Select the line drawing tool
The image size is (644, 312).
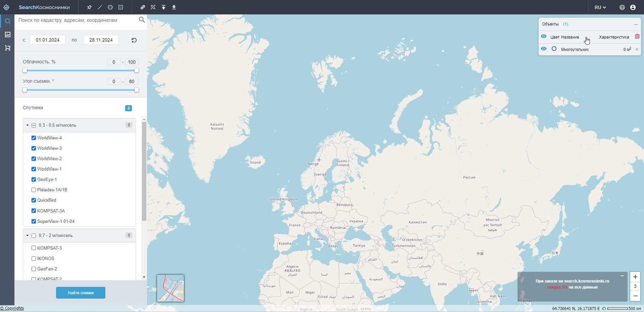tap(100, 7)
